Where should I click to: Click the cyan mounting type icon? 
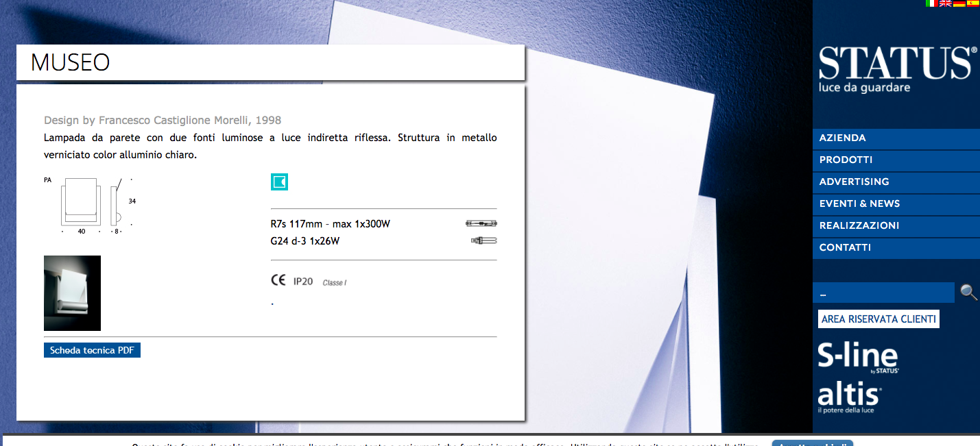coord(279,182)
